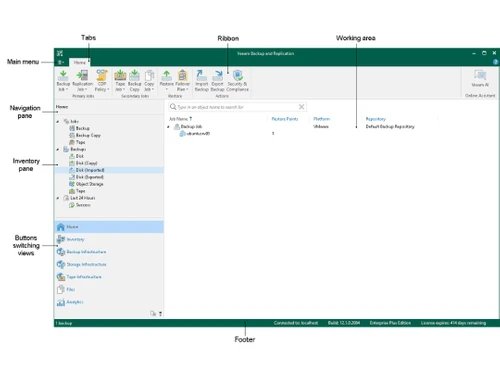Click the License expires footer entry
Viewport: 500px width, 375px height.
453,323
